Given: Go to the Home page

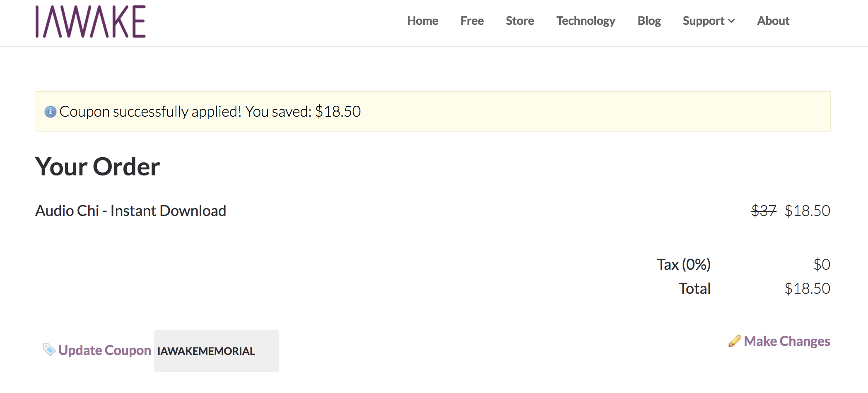Looking at the screenshot, I should [x=422, y=21].
